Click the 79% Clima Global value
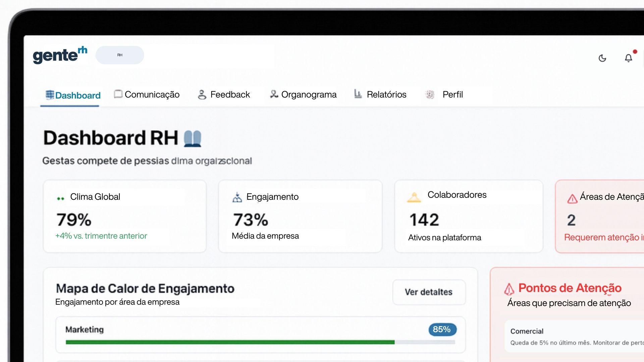 [x=74, y=220]
